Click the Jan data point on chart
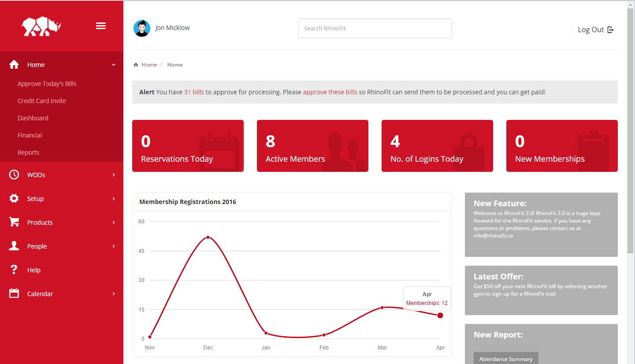 (266, 333)
